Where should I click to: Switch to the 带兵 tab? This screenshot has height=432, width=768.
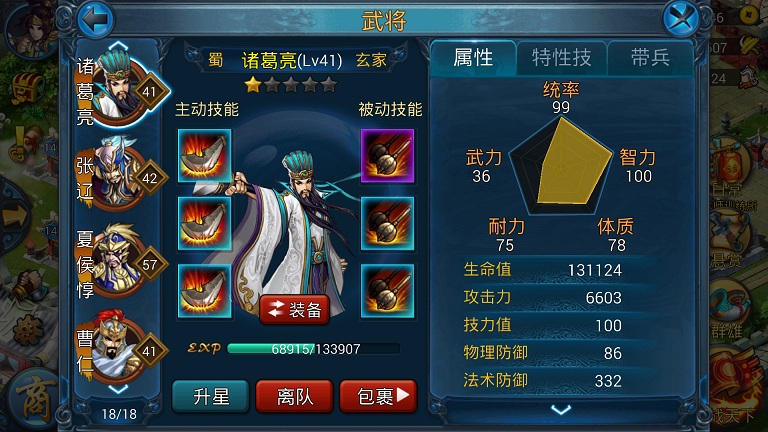pos(650,58)
